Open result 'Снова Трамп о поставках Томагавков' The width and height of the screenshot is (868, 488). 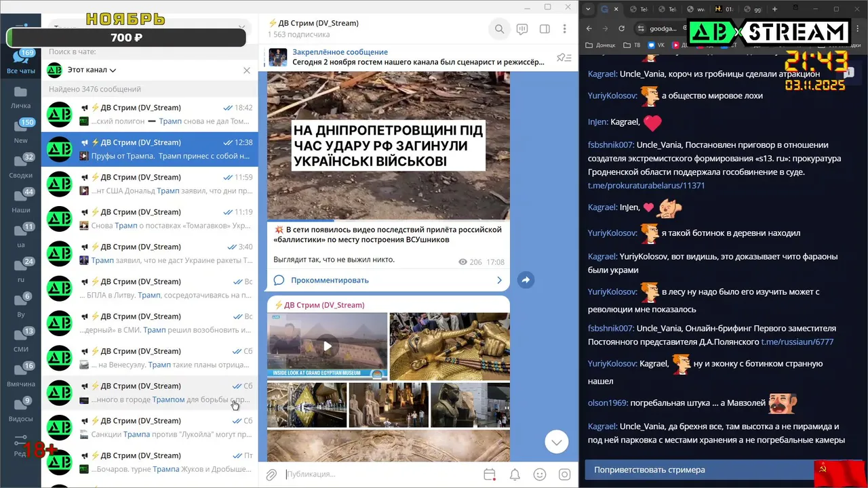pos(150,218)
